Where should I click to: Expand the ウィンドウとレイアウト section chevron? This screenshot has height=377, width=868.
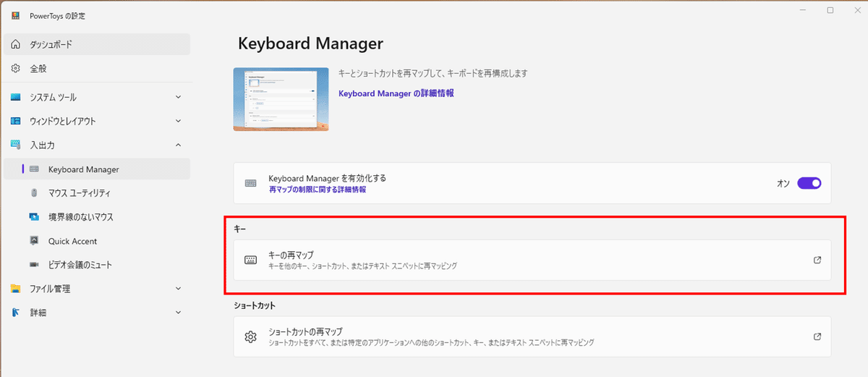[179, 122]
